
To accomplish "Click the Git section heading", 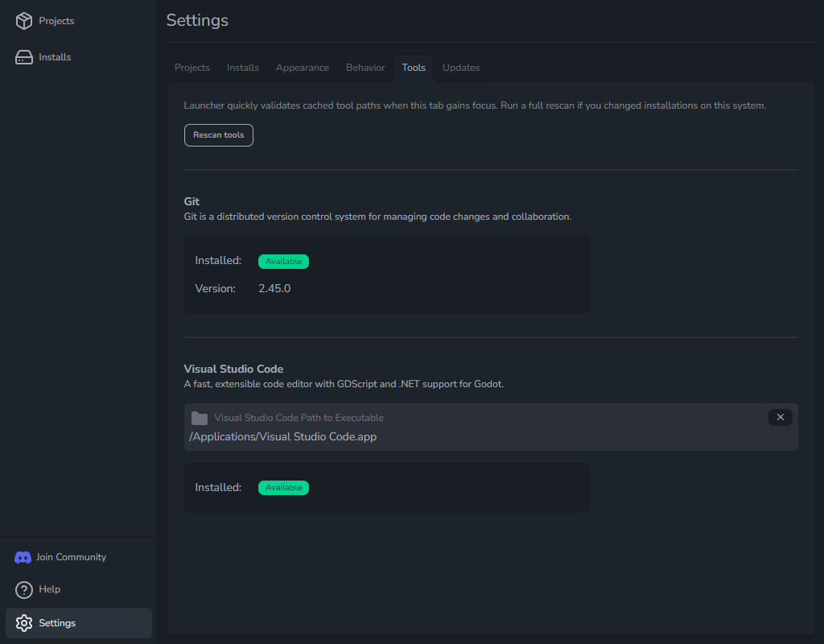I will coord(192,201).
